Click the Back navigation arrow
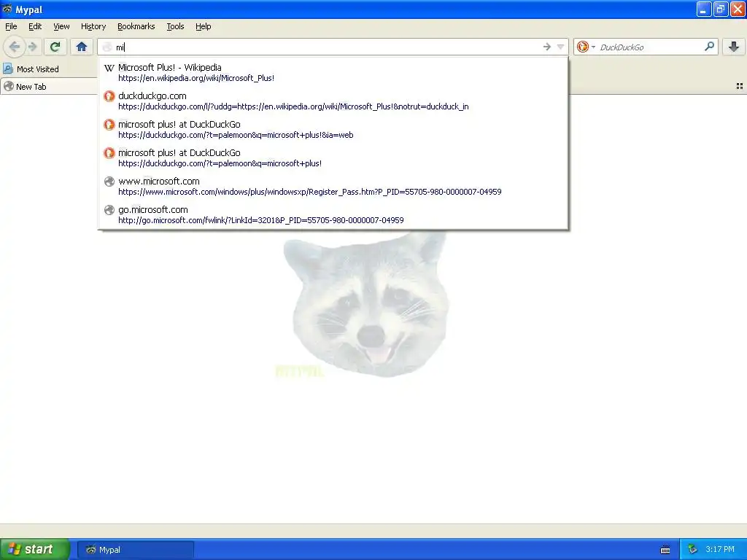747x560 pixels. coord(15,47)
